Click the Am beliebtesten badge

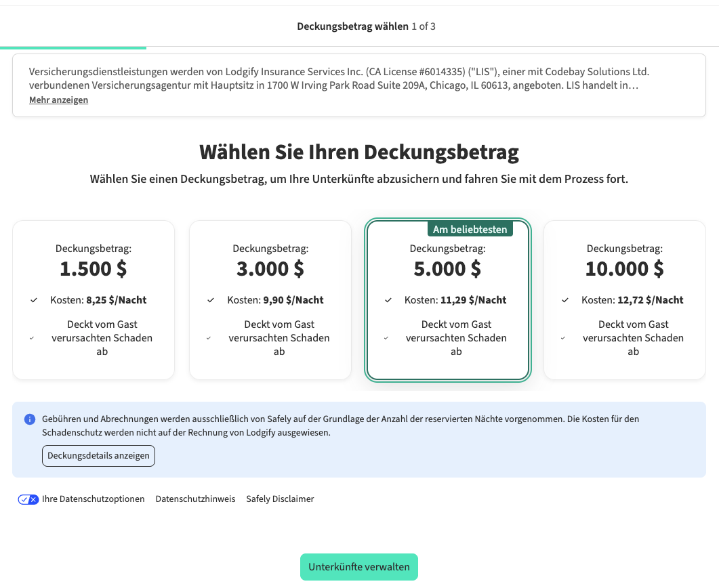point(470,230)
